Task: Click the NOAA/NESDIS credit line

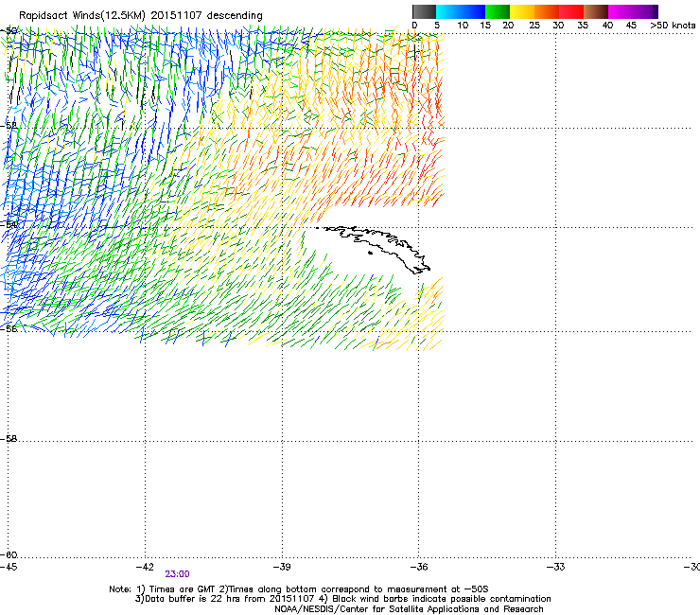Action: pyautogui.click(x=409, y=609)
